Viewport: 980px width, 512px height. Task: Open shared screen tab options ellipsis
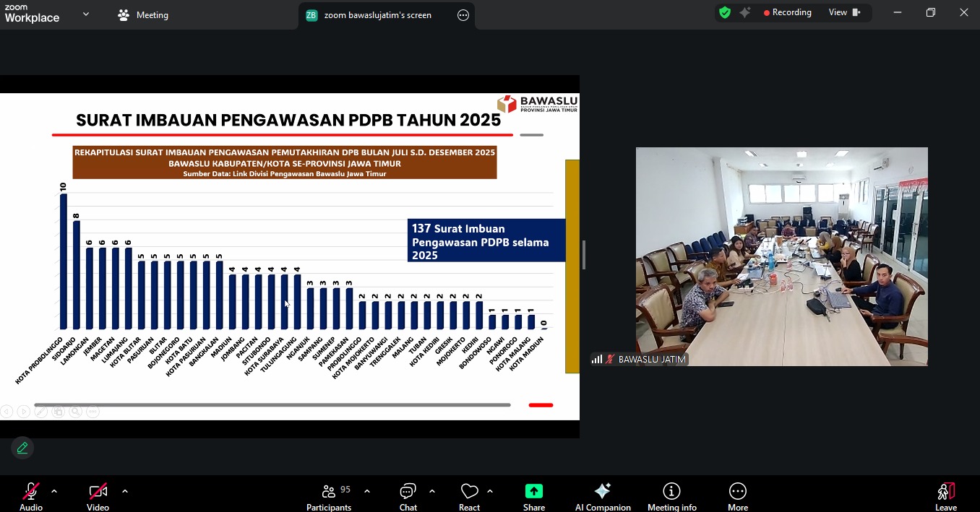tap(463, 15)
